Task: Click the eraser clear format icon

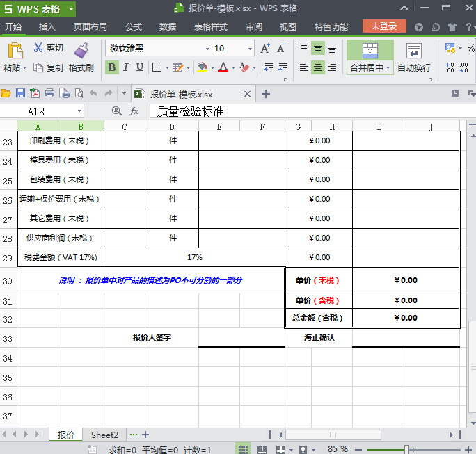Action: (244, 67)
